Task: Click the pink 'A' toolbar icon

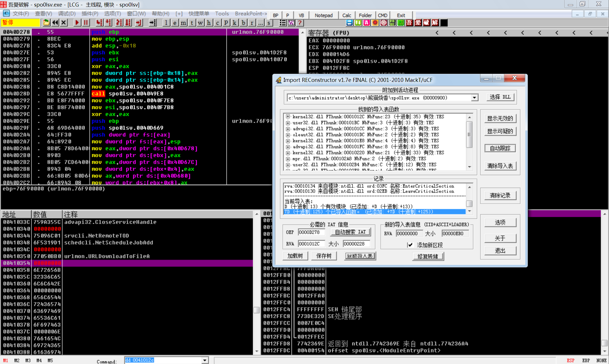Action: pos(367,23)
